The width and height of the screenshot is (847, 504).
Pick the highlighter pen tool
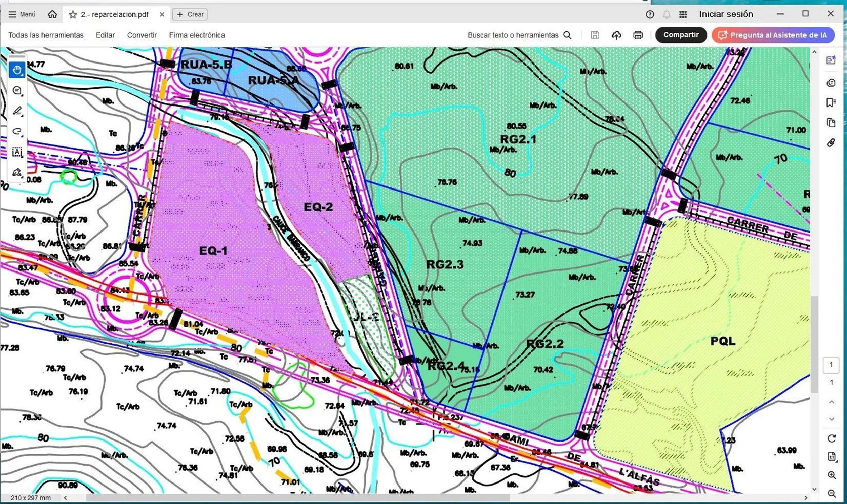pyautogui.click(x=17, y=111)
